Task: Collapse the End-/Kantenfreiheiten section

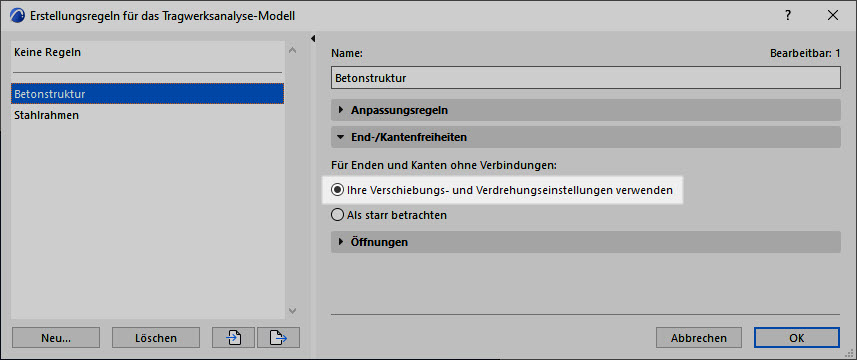Action: [585, 137]
